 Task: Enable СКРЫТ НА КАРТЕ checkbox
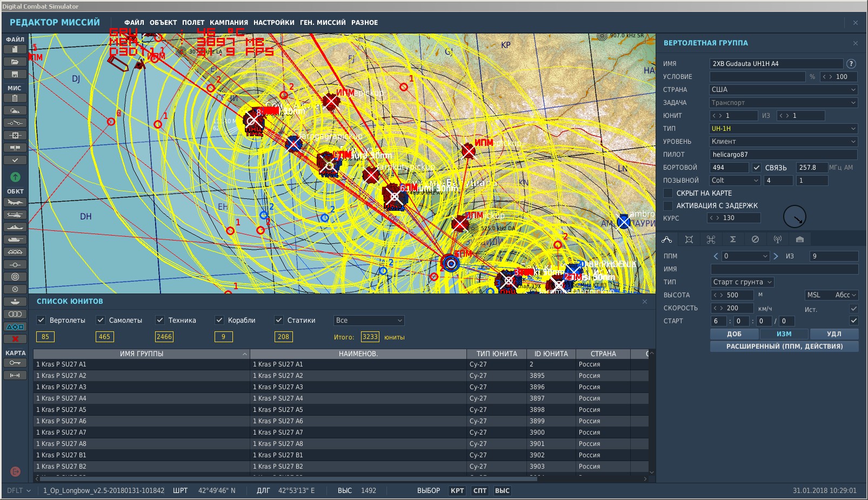coord(668,193)
